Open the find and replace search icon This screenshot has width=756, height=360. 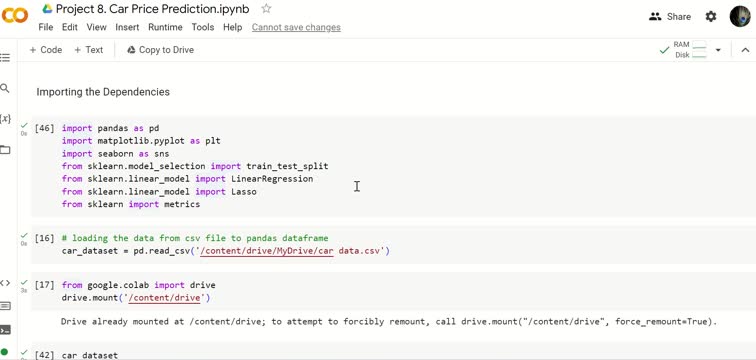5,88
